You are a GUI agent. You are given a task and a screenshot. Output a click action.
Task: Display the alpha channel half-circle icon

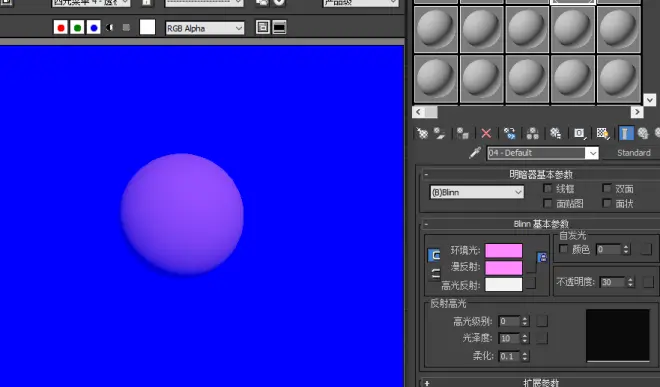(x=110, y=28)
